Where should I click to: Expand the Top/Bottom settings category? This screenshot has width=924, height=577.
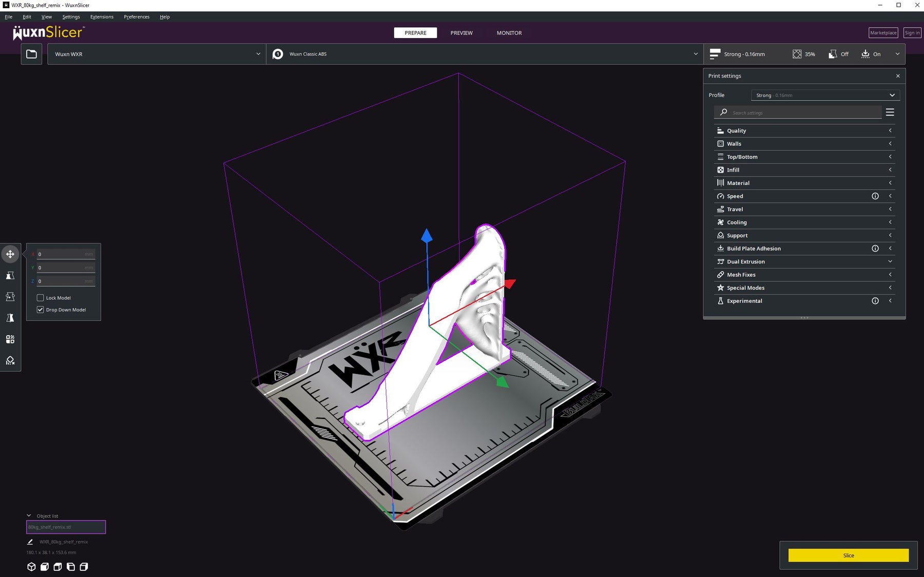pyautogui.click(x=804, y=157)
